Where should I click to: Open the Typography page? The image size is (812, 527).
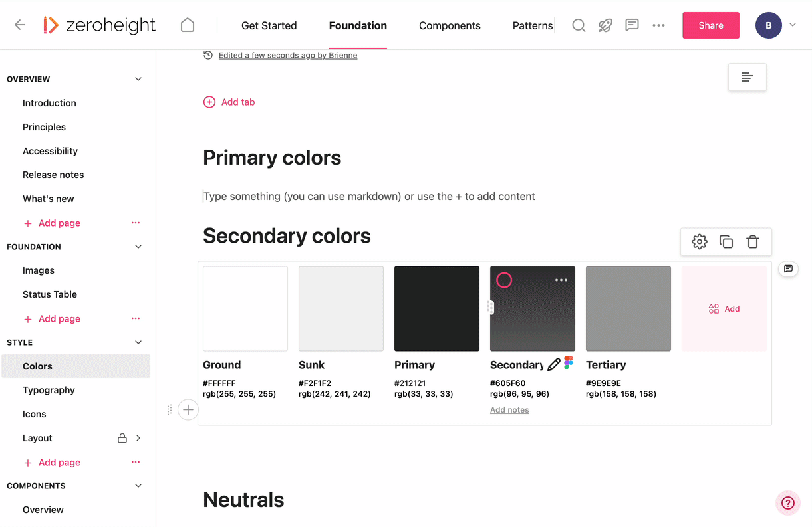click(x=49, y=390)
